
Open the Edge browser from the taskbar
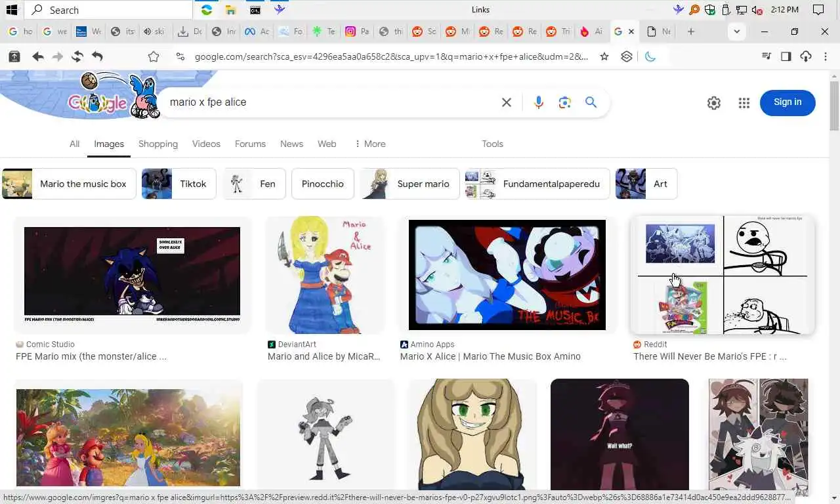click(207, 10)
